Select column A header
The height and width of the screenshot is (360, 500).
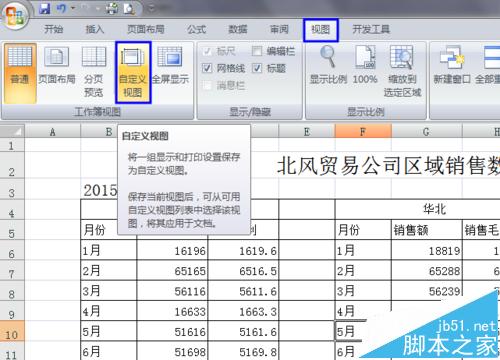pyautogui.click(x=53, y=132)
